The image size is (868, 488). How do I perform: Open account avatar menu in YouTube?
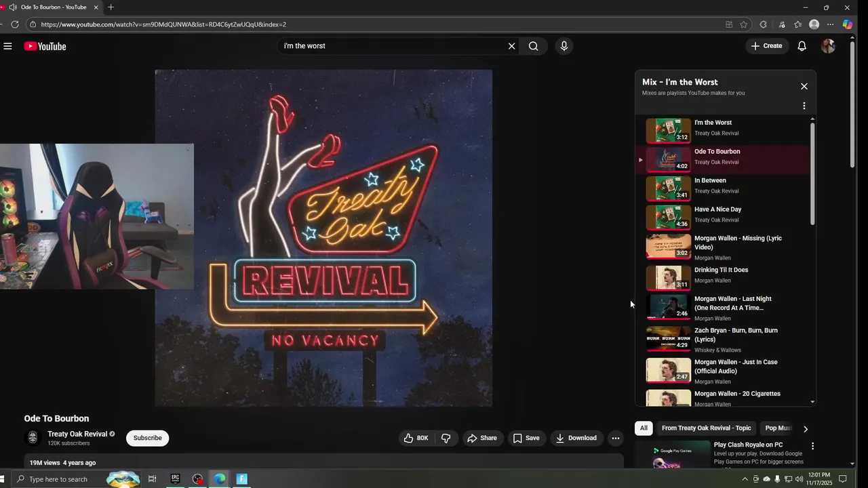pos(828,46)
